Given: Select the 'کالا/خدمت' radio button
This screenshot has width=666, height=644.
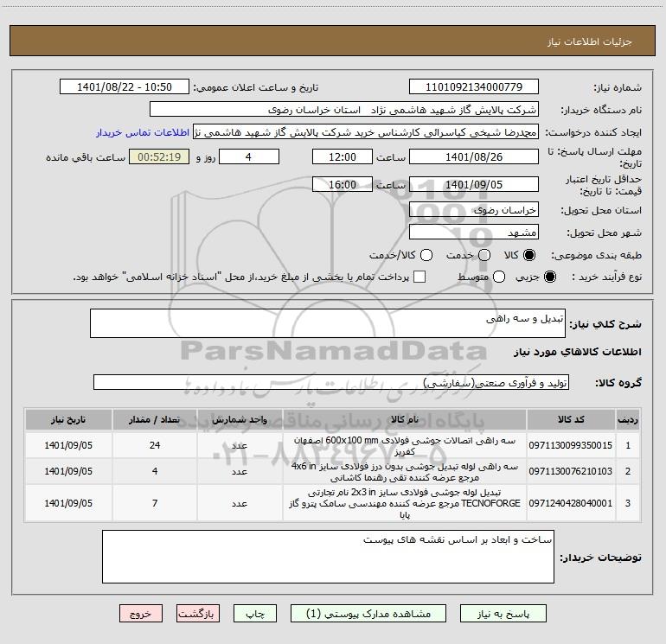Looking at the screenshot, I should [x=426, y=255].
